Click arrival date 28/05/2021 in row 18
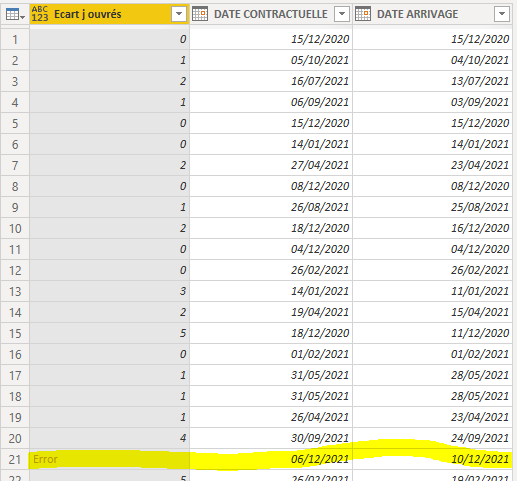517x481 pixels. point(432,396)
